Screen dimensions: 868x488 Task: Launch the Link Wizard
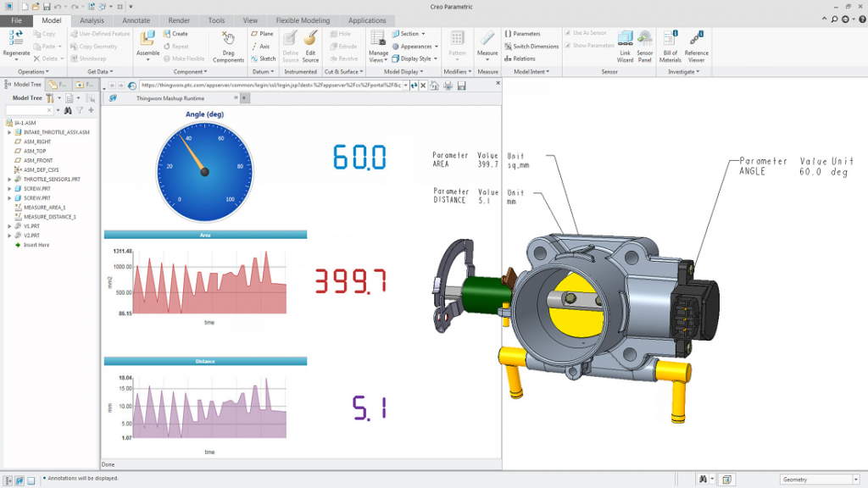625,46
